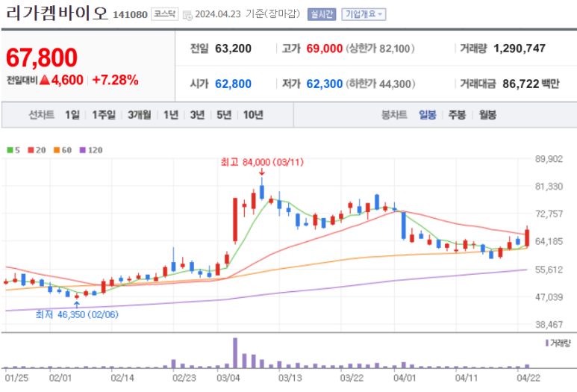This screenshot has width=577, height=392.
Task: Click the opening price 62,800
Action: [x=234, y=84]
